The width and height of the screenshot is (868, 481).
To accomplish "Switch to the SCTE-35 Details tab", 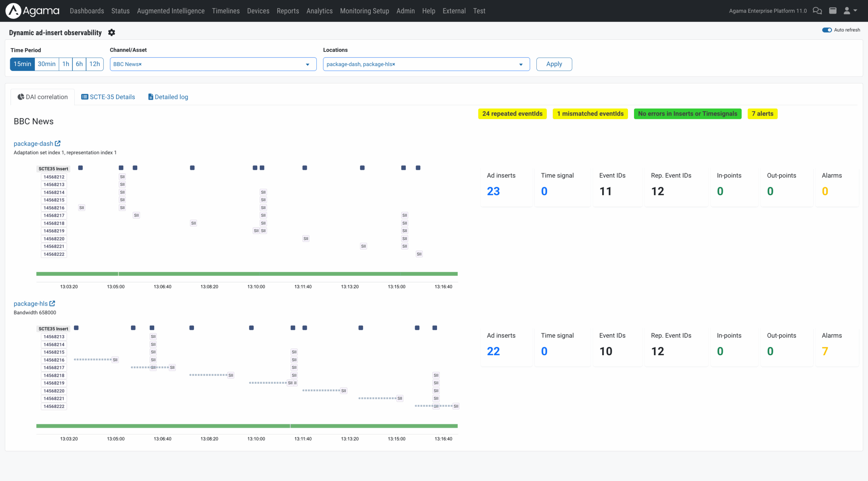I will (x=112, y=97).
